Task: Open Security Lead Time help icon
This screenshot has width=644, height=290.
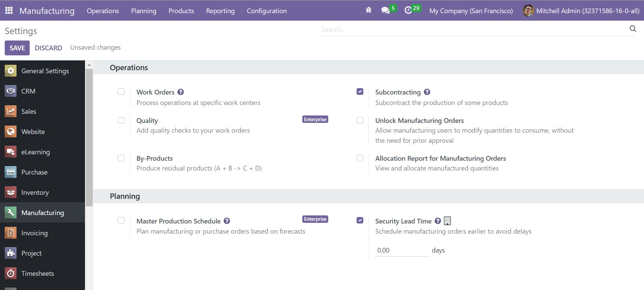Action: click(438, 221)
